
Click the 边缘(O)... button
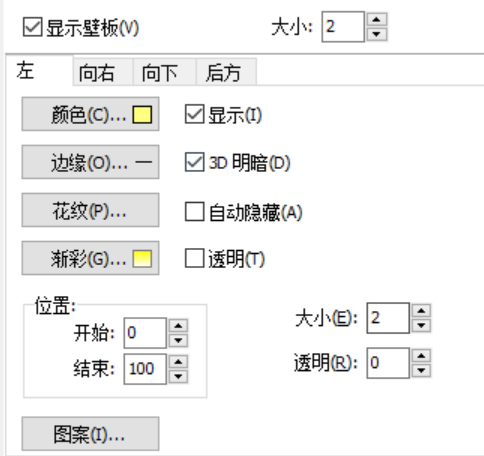pyautogui.click(x=90, y=162)
